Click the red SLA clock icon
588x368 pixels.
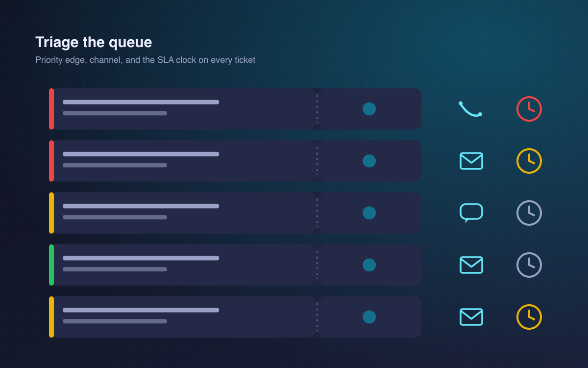(x=529, y=109)
